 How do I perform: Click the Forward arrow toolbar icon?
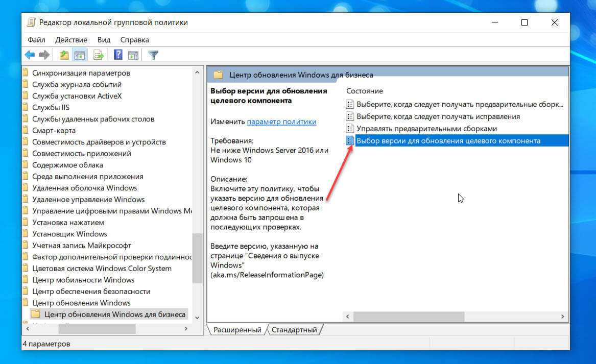click(44, 55)
